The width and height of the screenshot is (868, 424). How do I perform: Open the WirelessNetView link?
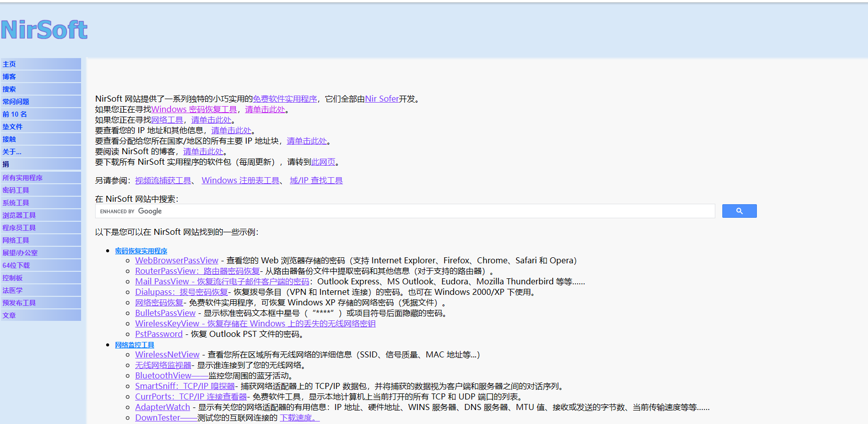(167, 354)
